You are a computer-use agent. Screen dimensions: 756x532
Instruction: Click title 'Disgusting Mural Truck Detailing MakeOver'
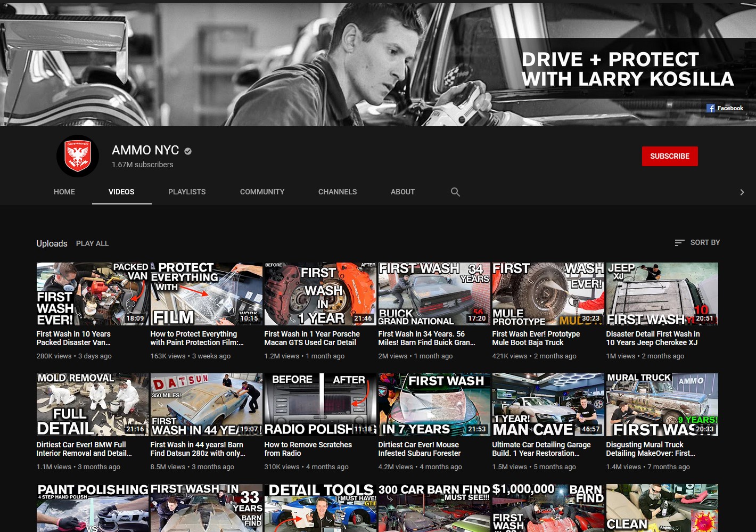click(651, 449)
